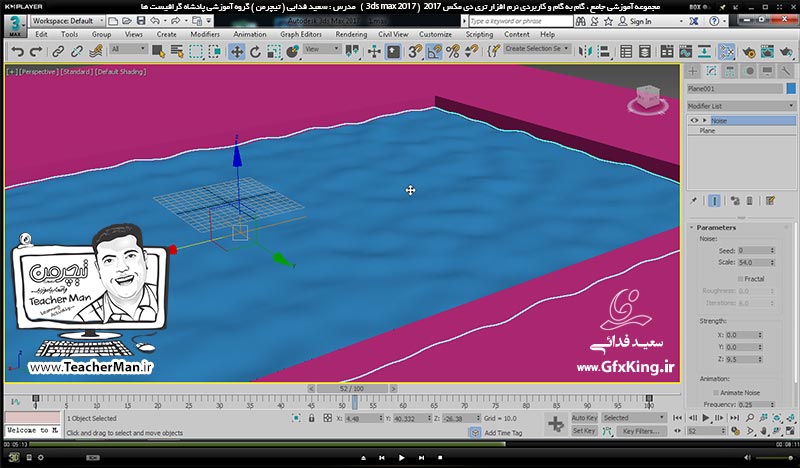Click the Undo arrow in main toolbar
The height and width of the screenshot is (468, 800).
click(17, 51)
